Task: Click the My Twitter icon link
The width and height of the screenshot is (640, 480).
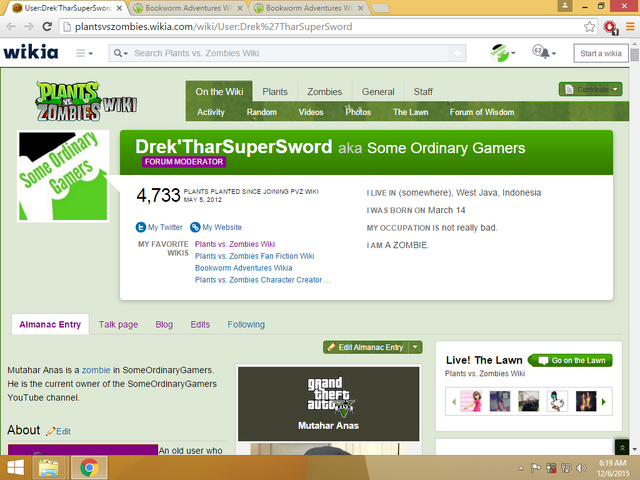Action: [x=159, y=227]
